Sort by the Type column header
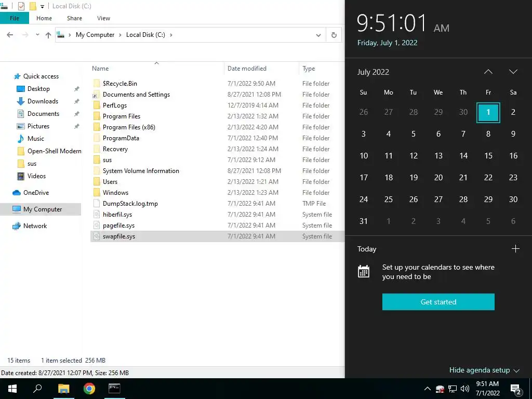Screen dimensions: 532x399 (309, 69)
